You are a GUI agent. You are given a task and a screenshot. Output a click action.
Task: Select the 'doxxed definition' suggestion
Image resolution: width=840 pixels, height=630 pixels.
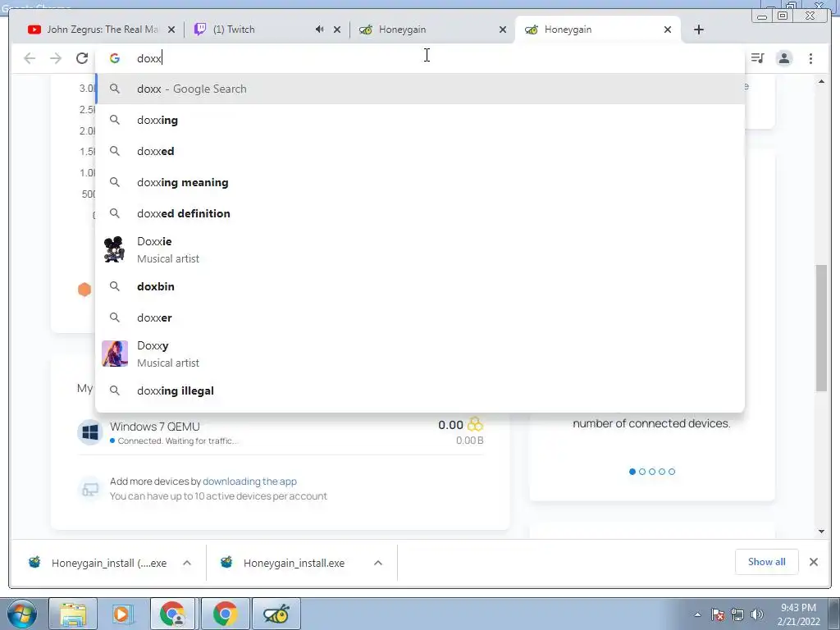click(x=421, y=213)
